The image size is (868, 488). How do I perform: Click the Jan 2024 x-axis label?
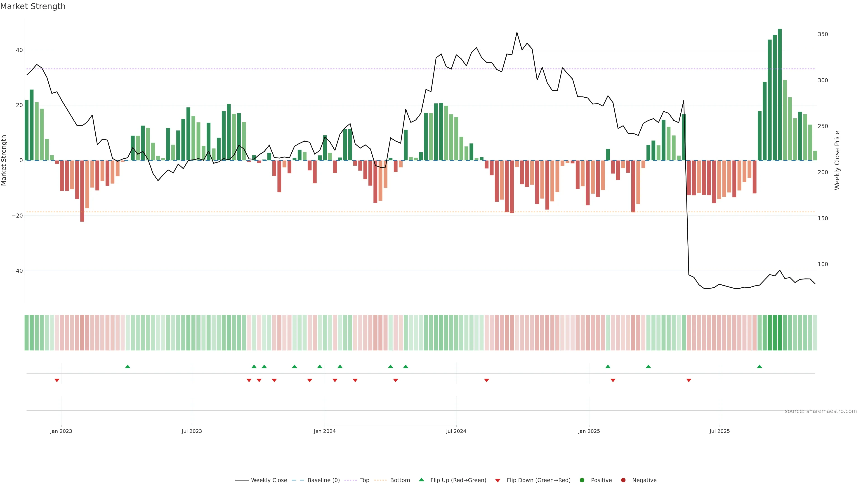325,431
